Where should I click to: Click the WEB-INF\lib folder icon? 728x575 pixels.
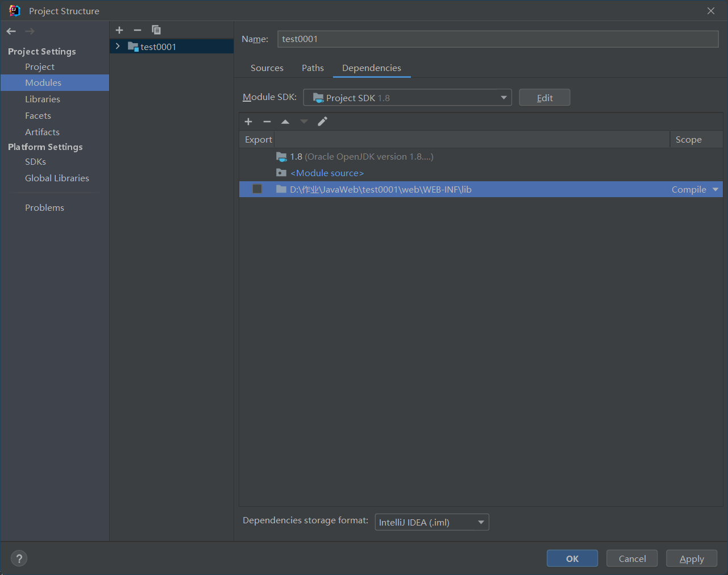pos(281,189)
